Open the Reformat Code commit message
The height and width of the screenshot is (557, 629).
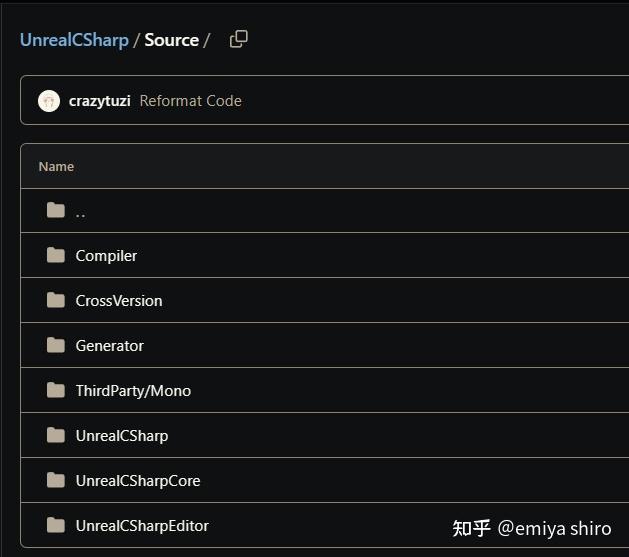click(190, 101)
